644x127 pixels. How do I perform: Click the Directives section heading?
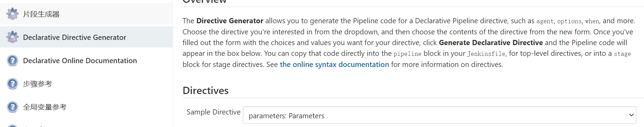205,91
